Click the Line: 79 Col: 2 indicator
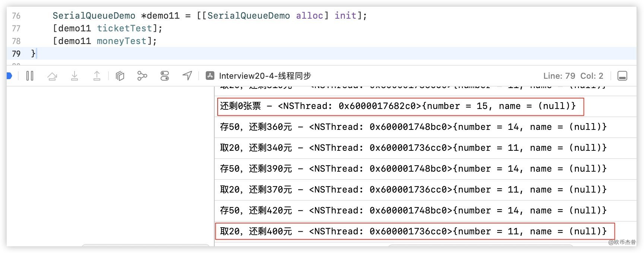The height and width of the screenshot is (253, 644). pyautogui.click(x=573, y=76)
